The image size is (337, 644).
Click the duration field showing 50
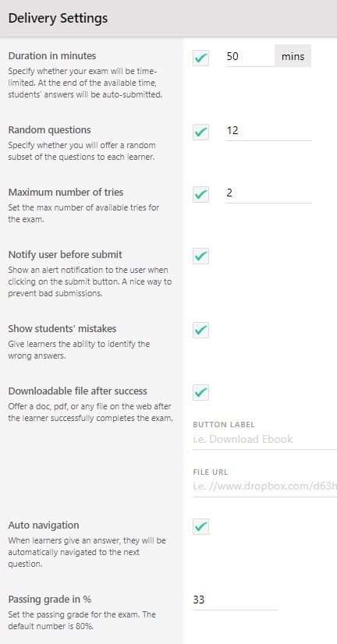(250, 56)
